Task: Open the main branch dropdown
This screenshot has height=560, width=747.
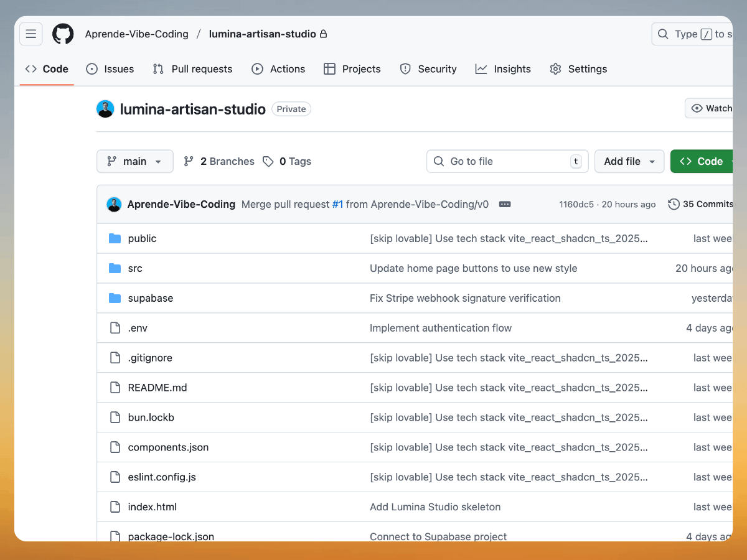Action: pos(135,162)
